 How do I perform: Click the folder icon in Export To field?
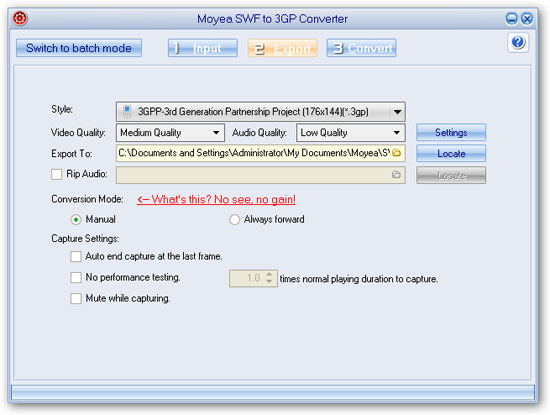coord(396,153)
